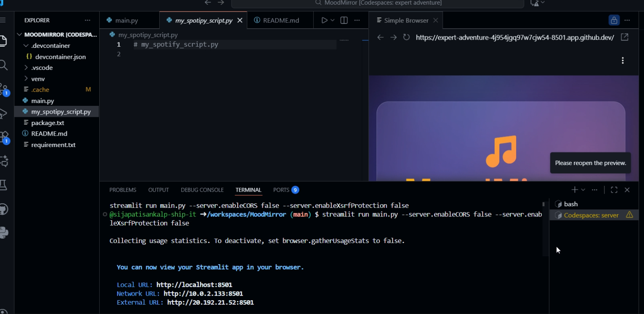The height and width of the screenshot is (314, 644).
Task: Run the Python file with play icon
Action: point(324,20)
